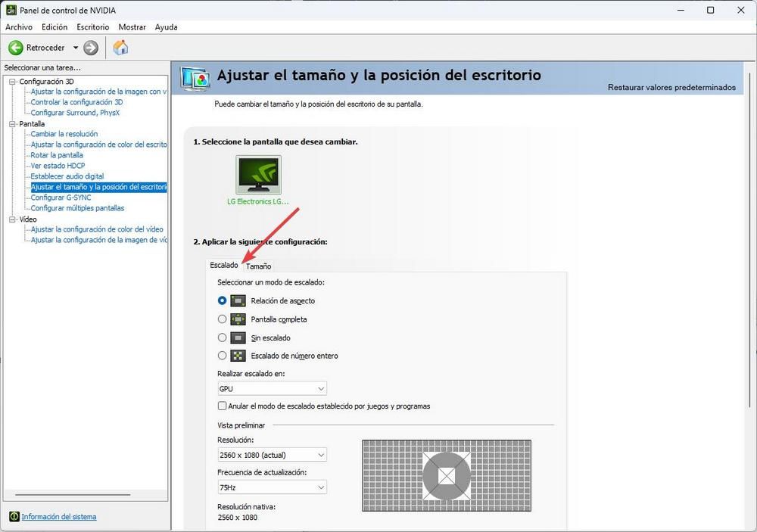Open Ver estado HDCP

click(58, 166)
